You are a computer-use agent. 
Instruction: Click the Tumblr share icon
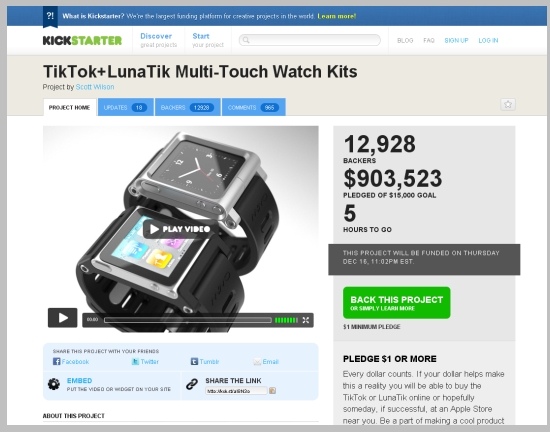click(194, 361)
